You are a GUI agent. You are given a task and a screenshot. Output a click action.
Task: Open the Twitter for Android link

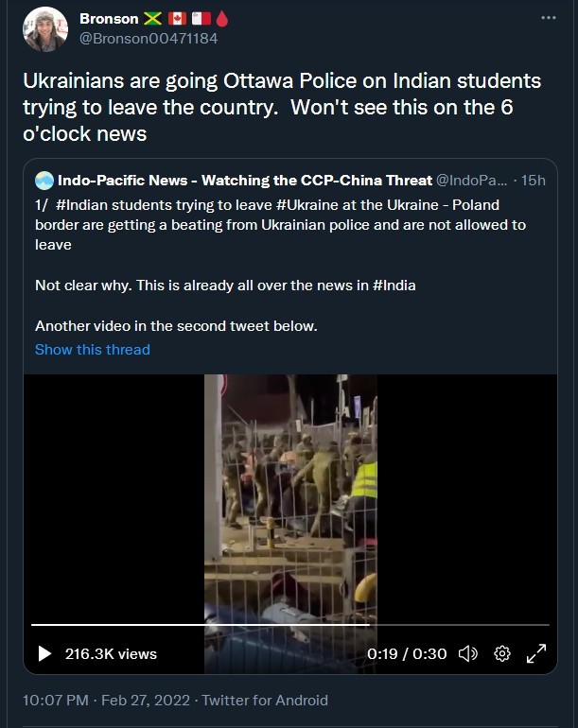pos(265,701)
